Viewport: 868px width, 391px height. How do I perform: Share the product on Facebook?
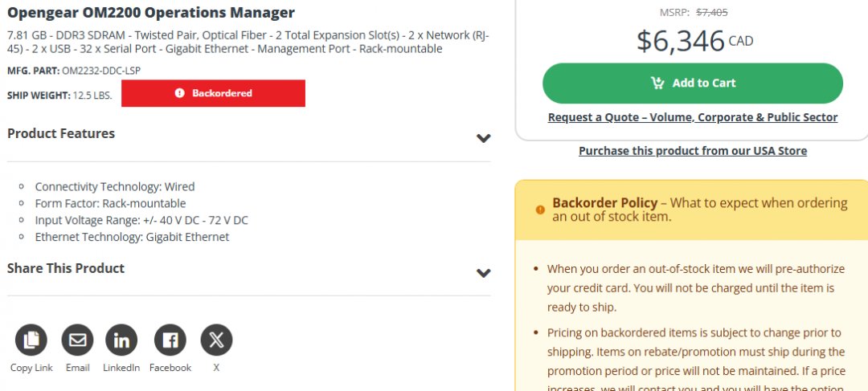(x=170, y=340)
